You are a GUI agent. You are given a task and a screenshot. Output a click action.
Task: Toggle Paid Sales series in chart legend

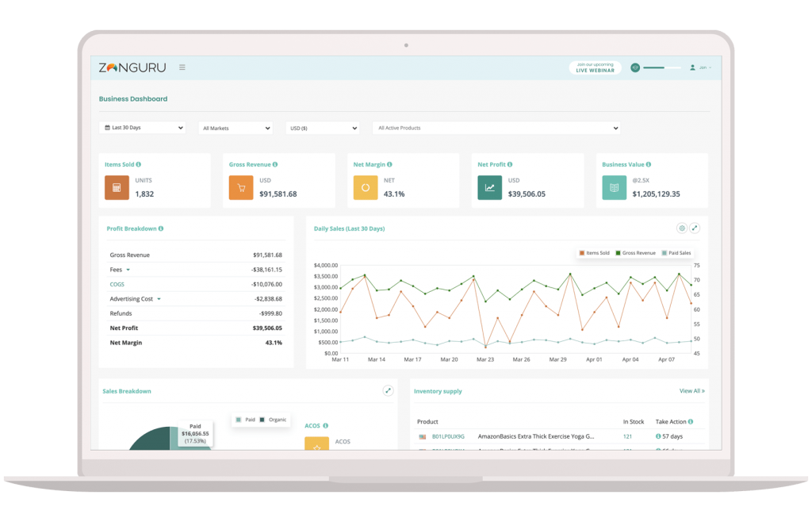coord(676,253)
